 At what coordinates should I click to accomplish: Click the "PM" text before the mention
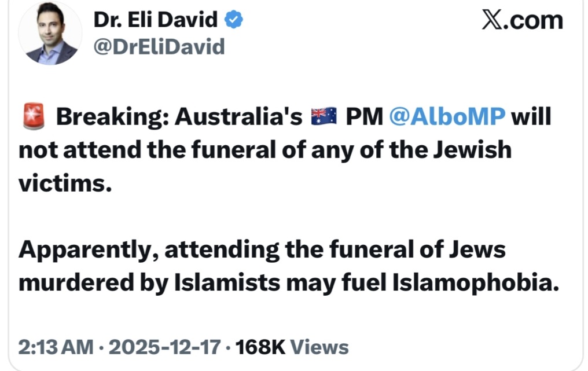[364, 117]
